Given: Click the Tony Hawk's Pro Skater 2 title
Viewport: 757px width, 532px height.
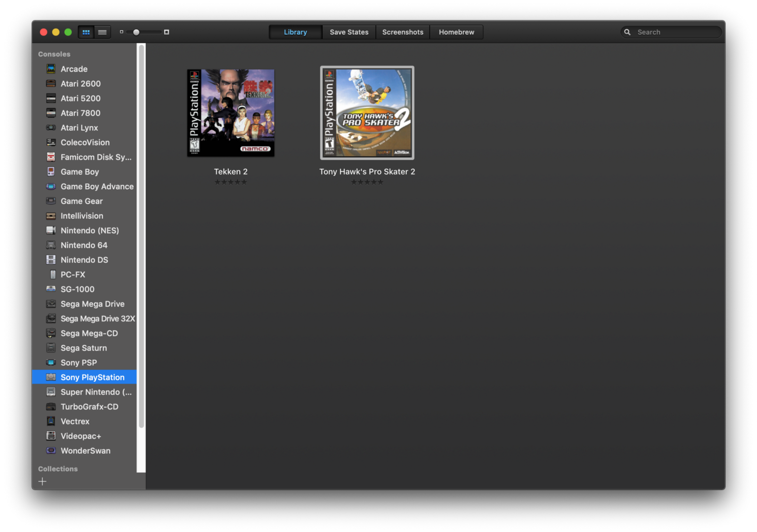Looking at the screenshot, I should (x=367, y=171).
